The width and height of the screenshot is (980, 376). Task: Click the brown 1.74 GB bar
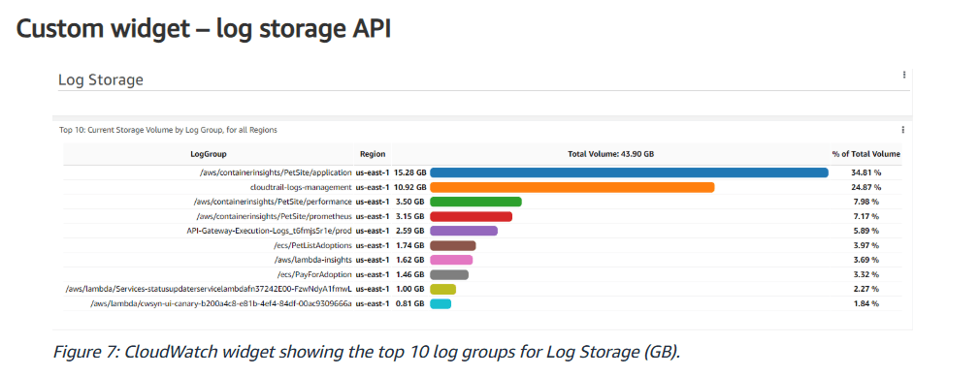click(453, 245)
